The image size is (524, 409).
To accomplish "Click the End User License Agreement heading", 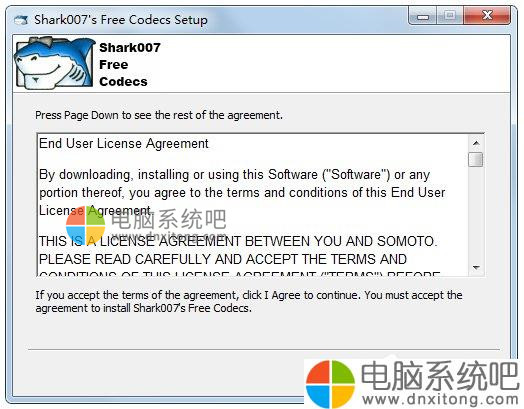I will tap(124, 144).
